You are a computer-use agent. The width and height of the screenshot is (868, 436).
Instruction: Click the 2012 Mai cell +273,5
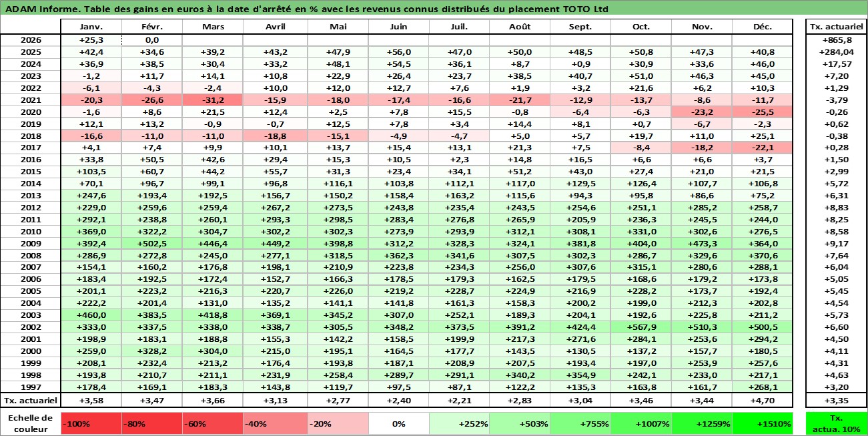click(338, 208)
